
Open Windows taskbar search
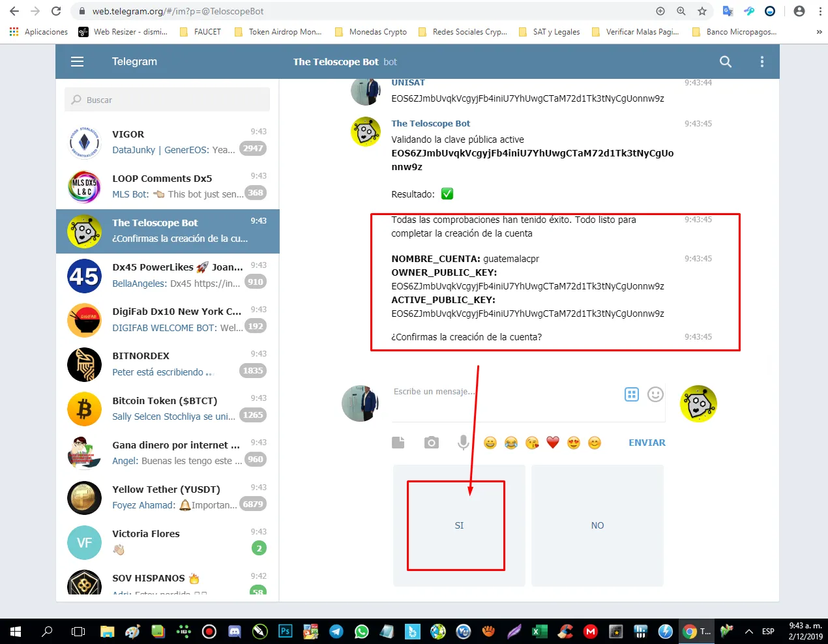click(x=47, y=631)
